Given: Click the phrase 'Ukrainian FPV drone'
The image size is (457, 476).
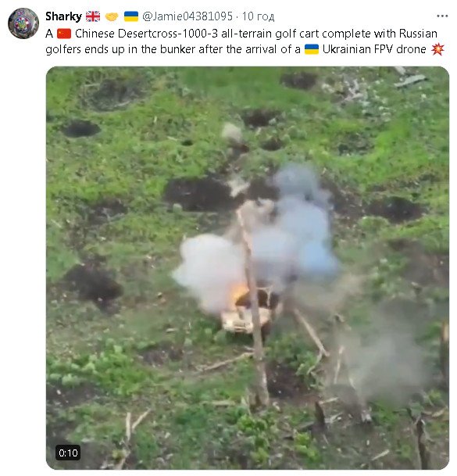Looking at the screenshot, I should click(x=374, y=49).
